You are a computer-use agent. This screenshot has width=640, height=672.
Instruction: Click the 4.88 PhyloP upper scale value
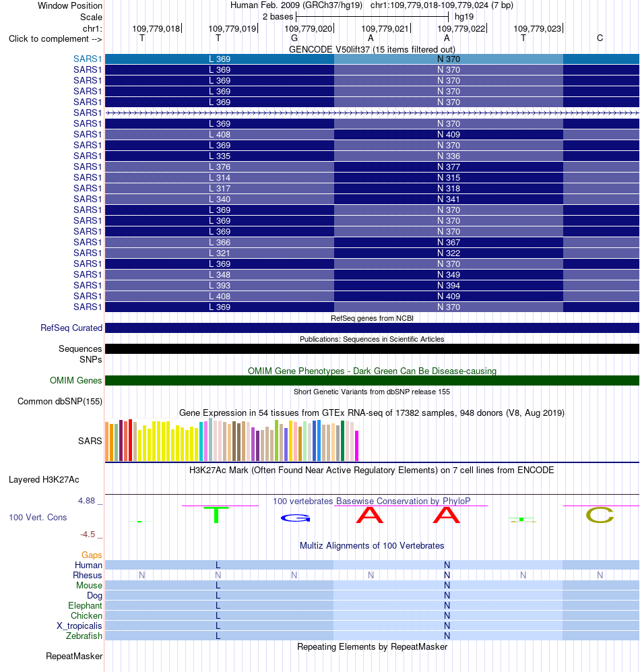[86, 501]
